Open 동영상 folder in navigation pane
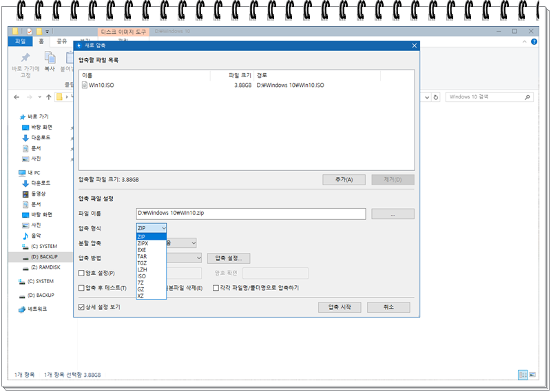 [x=34, y=194]
